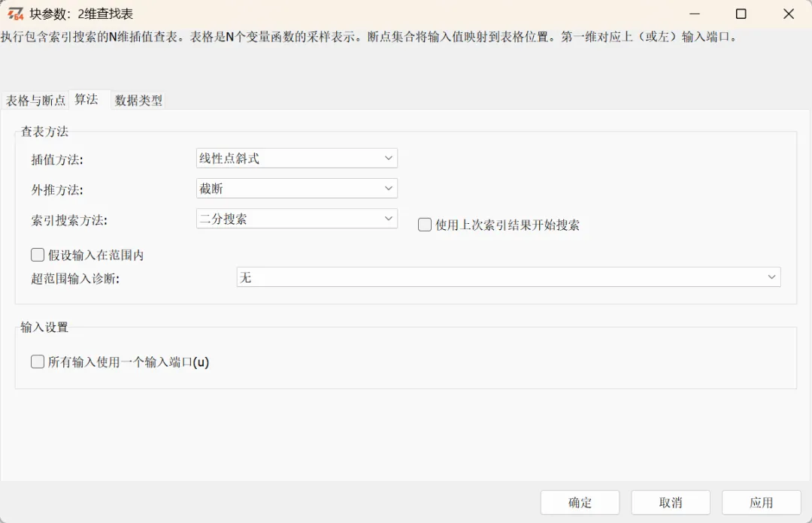This screenshot has height=523, width=812.
Task: Minimize the block parameters dialog
Action: click(695, 14)
